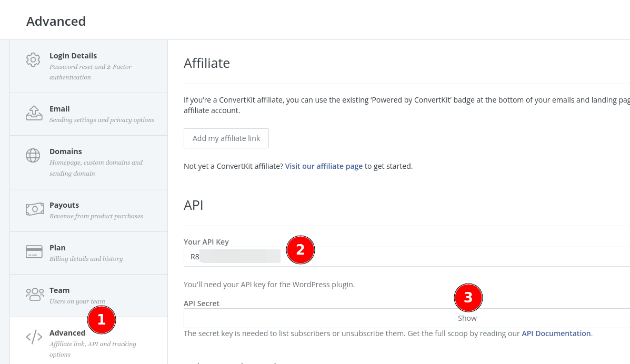Click the Add my affiliate link button
This screenshot has width=630, height=364.
[x=226, y=138]
